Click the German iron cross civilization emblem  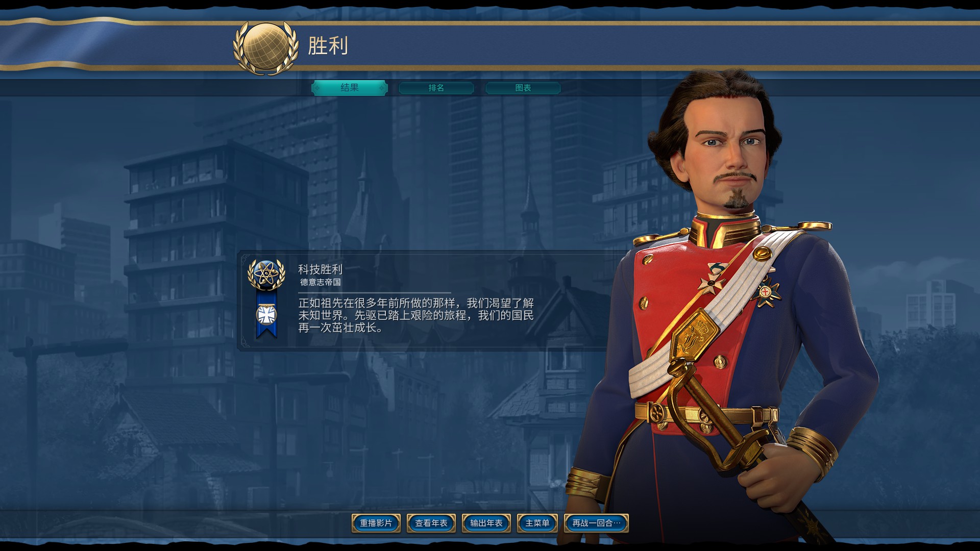pyautogui.click(x=266, y=315)
